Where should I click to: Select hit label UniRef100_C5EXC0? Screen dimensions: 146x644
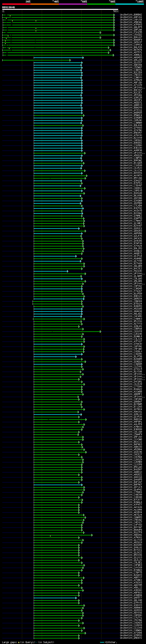pyautogui.click(x=131, y=75)
